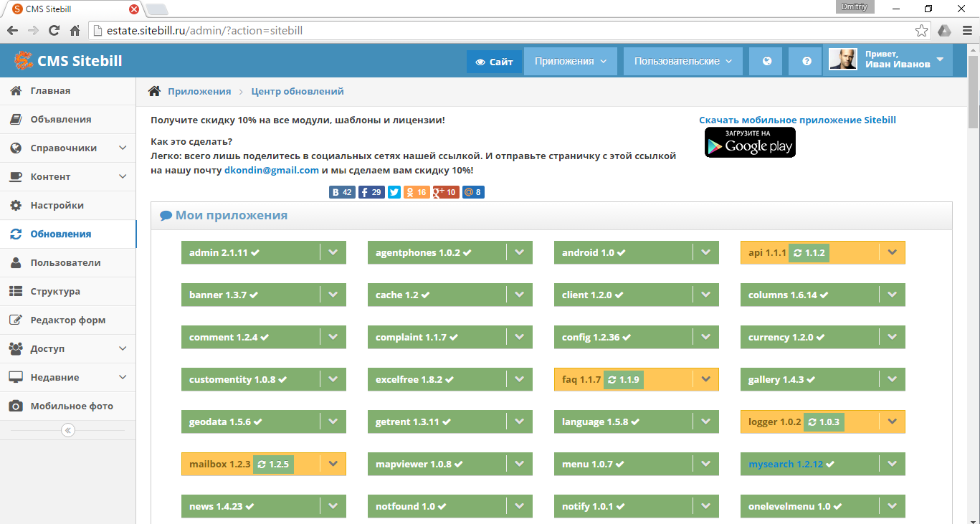Viewport: 980px width, 524px height.
Task: Expand the android 1.0 dropdown arrow
Action: pos(705,253)
